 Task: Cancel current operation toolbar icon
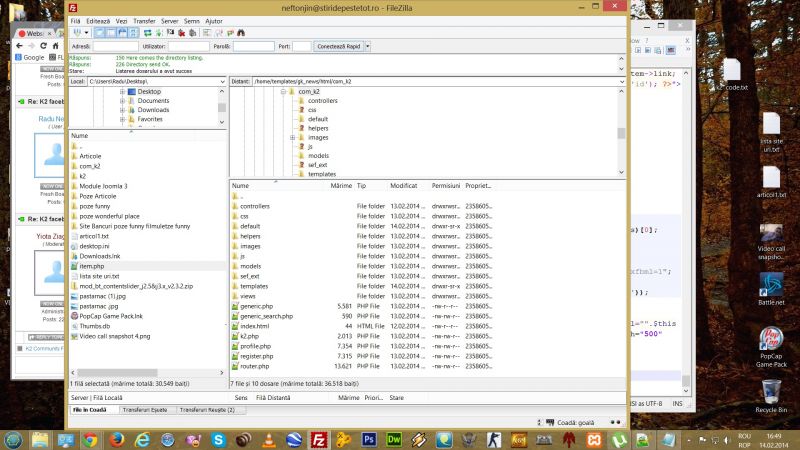click(170, 33)
